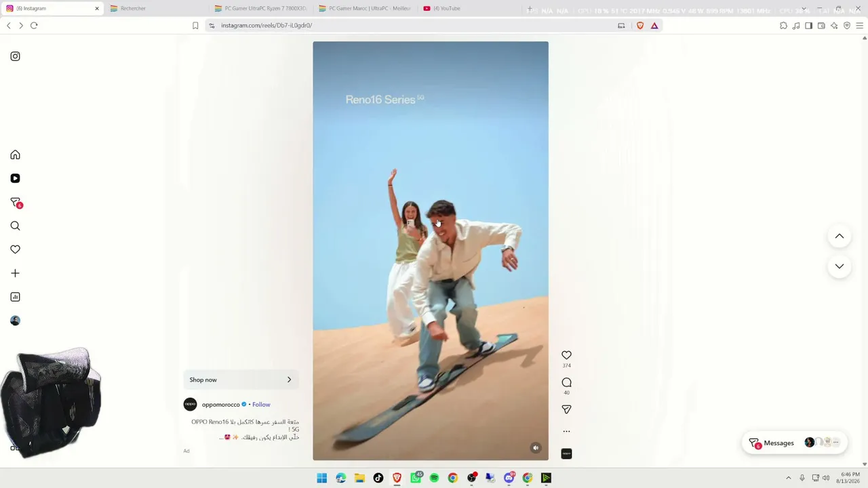868x488 pixels.
Task: Like the reel with heart icon
Action: pos(566,355)
